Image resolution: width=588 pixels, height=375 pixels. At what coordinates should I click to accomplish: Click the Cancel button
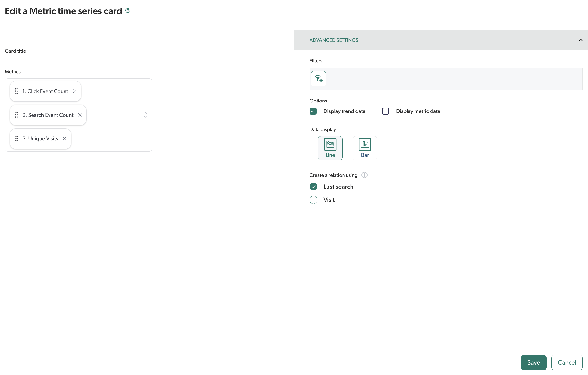567,362
